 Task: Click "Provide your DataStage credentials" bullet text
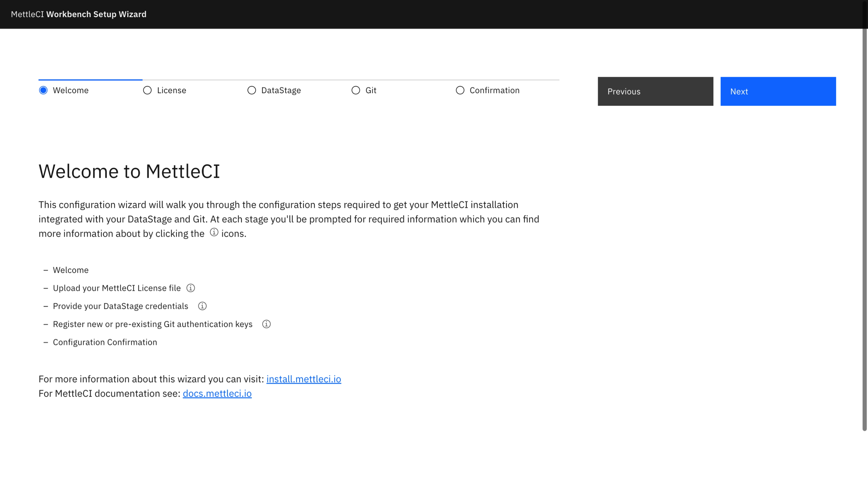click(x=120, y=306)
